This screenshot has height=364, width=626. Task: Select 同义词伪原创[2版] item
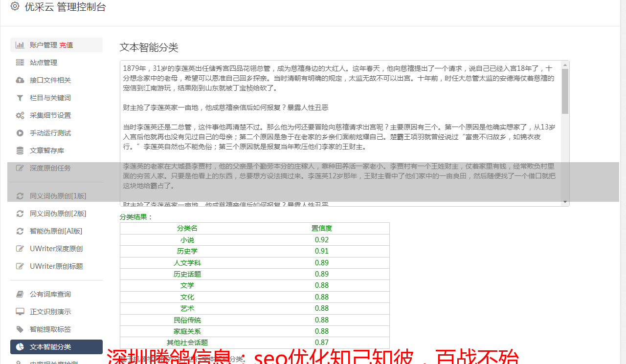pyautogui.click(x=56, y=214)
